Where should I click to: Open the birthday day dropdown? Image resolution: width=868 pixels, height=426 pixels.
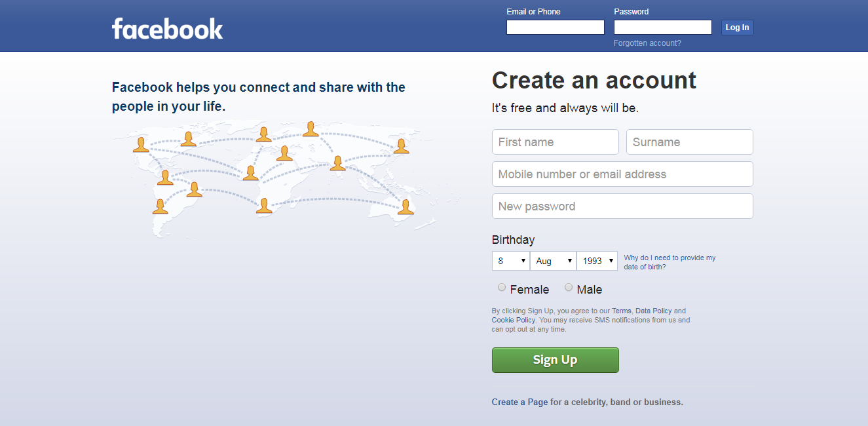click(511, 261)
